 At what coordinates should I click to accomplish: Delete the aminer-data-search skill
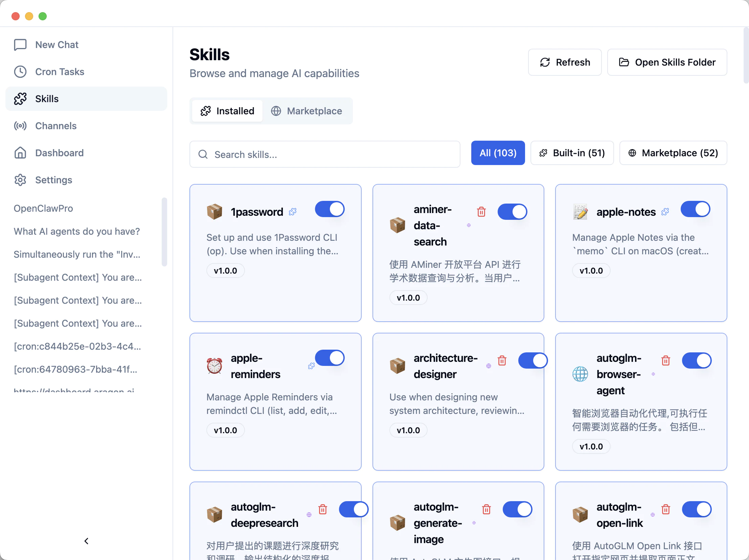coord(481,211)
